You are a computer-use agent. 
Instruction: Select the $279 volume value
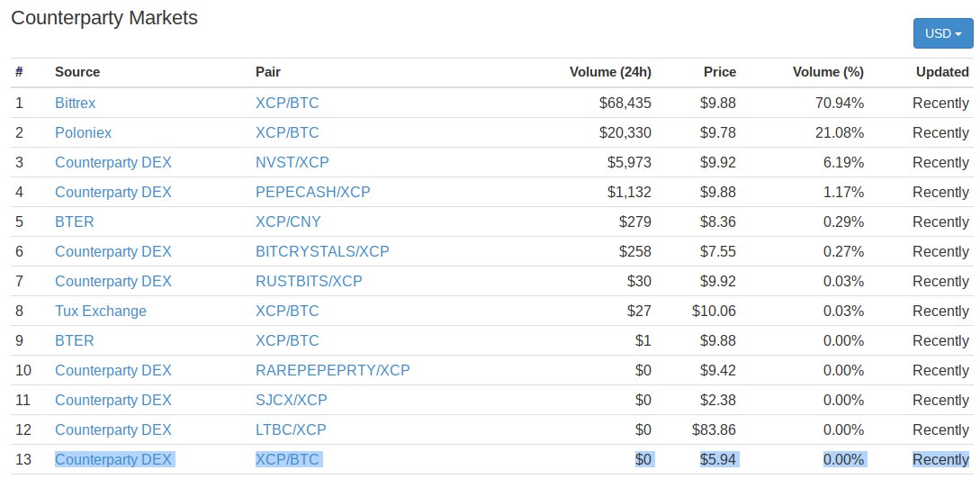[635, 222]
